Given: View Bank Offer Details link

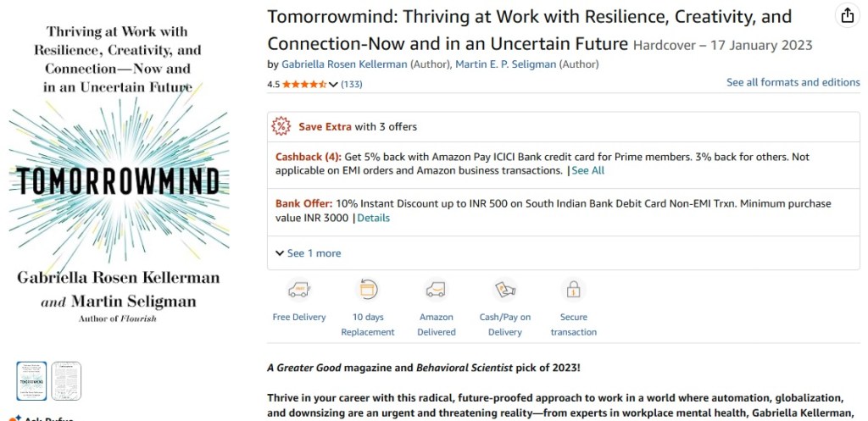Looking at the screenshot, I should coord(373,218).
